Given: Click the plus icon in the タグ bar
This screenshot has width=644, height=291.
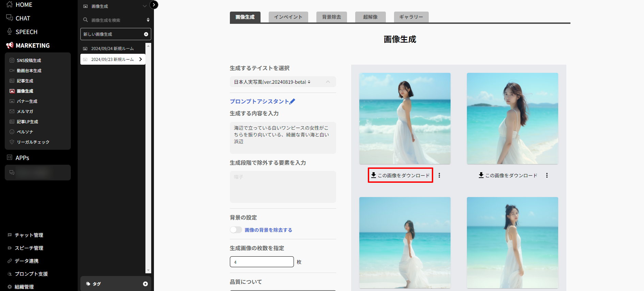Looking at the screenshot, I should tap(145, 284).
